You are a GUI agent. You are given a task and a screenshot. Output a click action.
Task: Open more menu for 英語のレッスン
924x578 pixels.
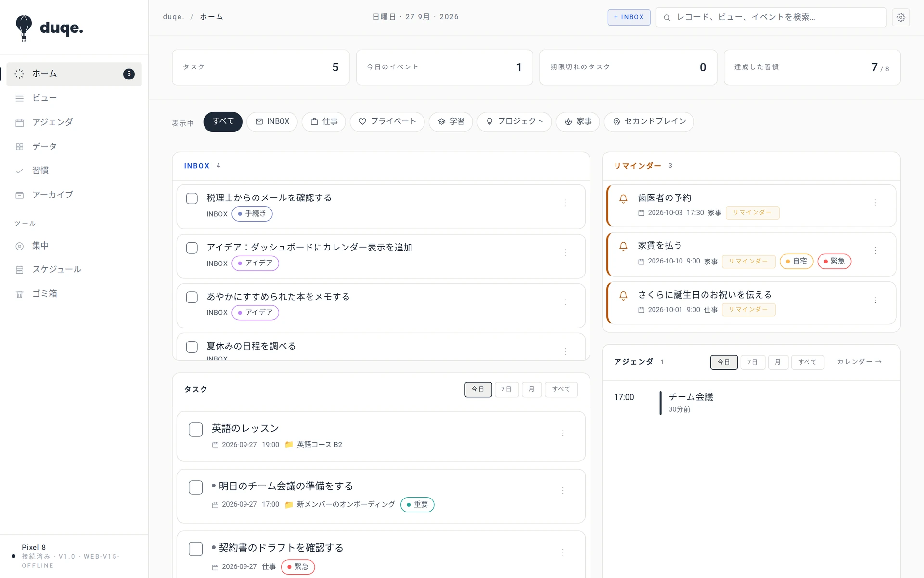click(562, 433)
